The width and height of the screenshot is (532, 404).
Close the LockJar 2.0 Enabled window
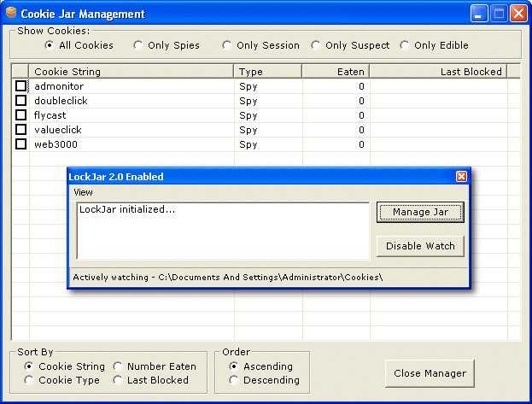point(461,176)
